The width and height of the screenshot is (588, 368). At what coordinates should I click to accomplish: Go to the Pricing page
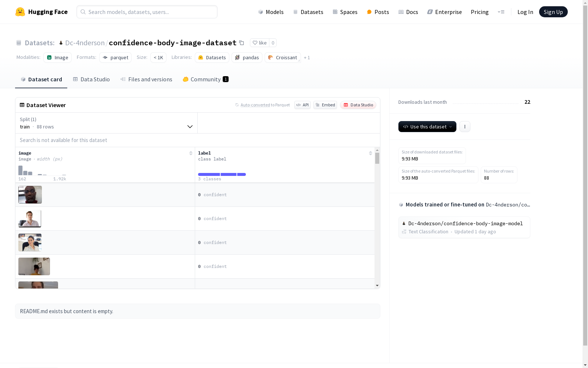coord(480,12)
